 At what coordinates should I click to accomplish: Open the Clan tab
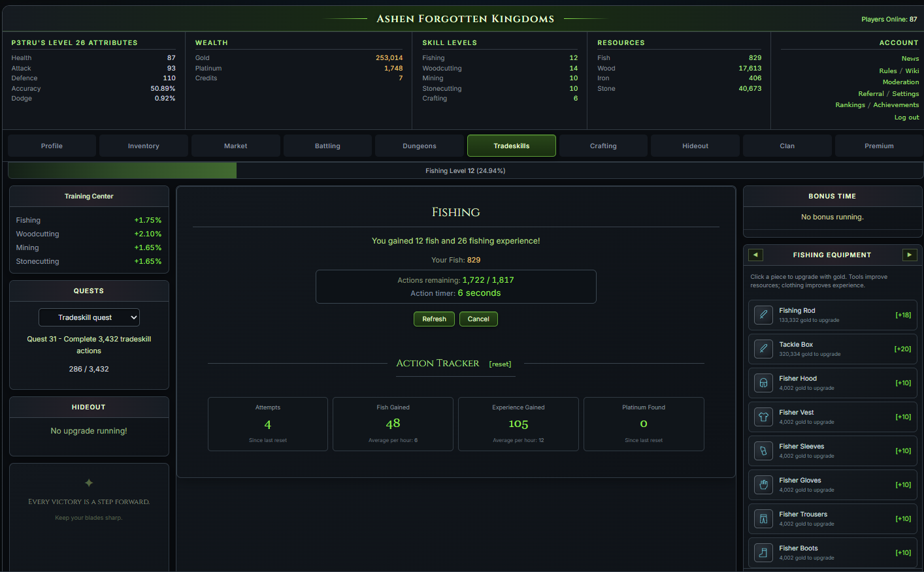787,146
